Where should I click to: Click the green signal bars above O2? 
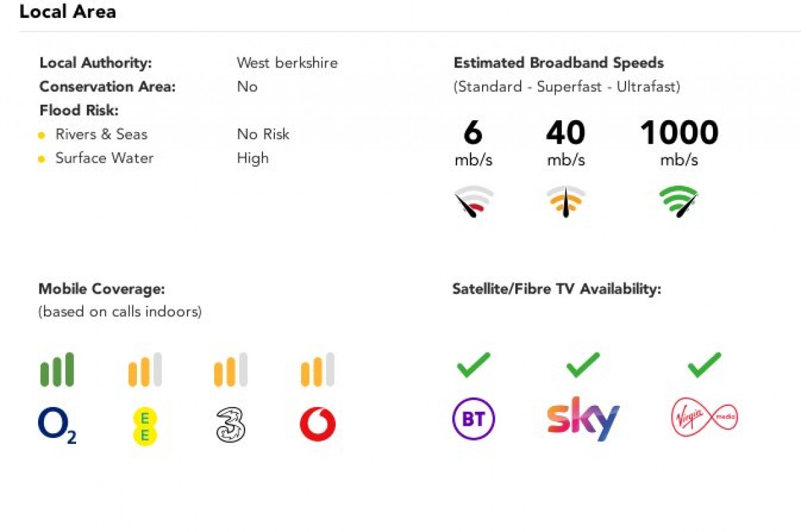[57, 370]
